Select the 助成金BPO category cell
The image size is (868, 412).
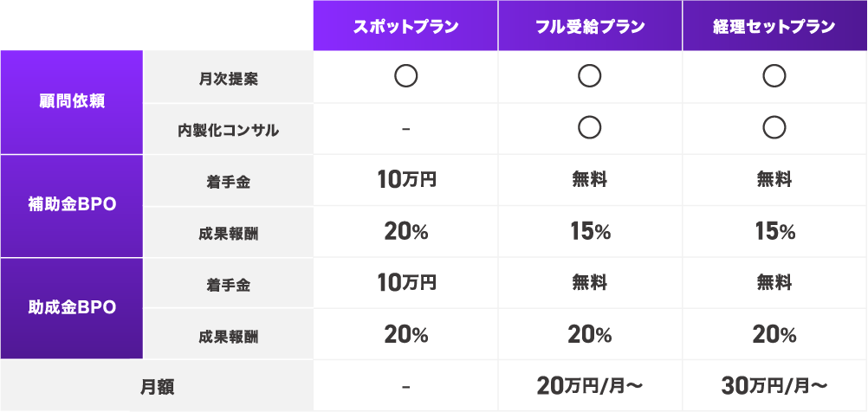click(x=72, y=308)
